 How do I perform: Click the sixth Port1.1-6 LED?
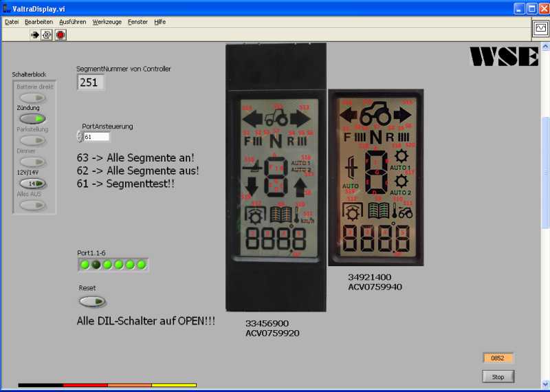[142, 265]
